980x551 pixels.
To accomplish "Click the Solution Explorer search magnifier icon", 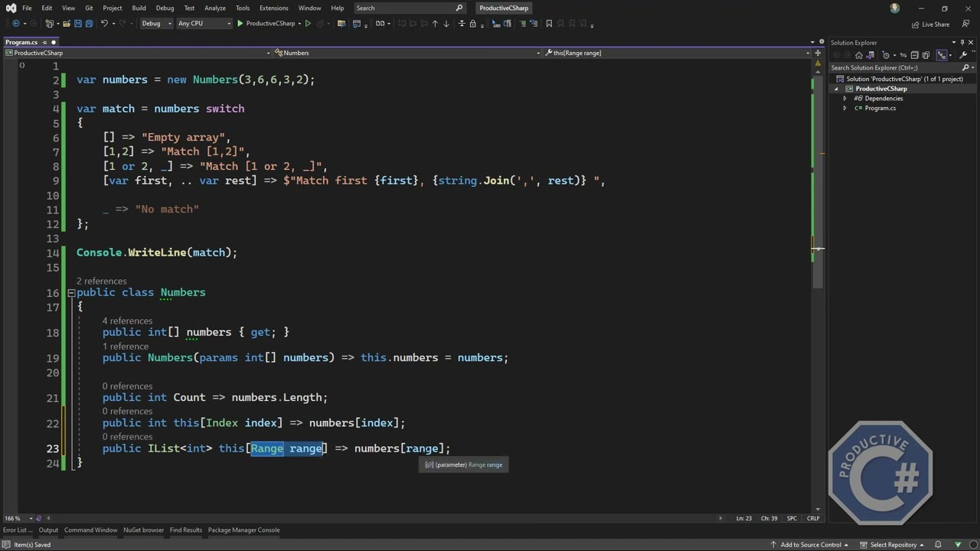I will point(965,67).
